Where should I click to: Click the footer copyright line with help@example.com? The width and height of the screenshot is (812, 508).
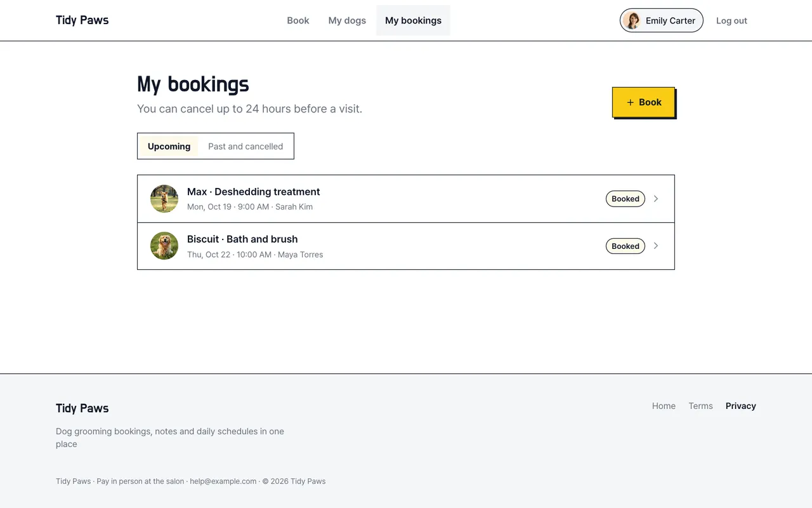click(191, 481)
